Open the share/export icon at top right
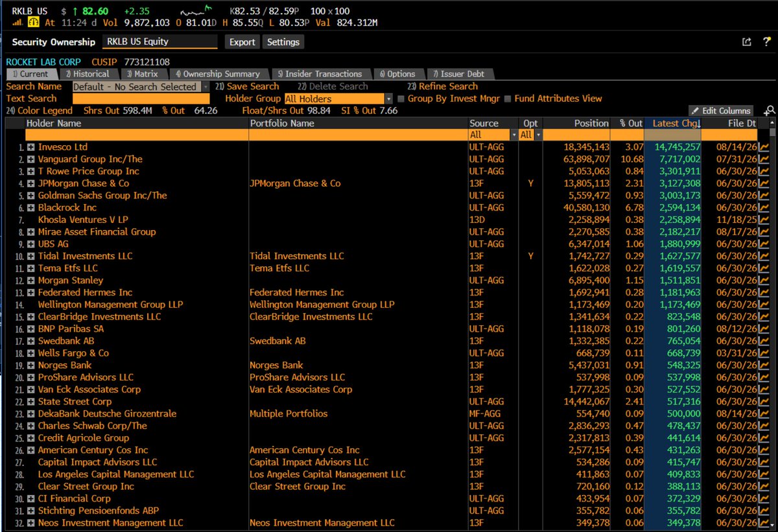Viewport: 778px width, 532px height. tap(747, 41)
